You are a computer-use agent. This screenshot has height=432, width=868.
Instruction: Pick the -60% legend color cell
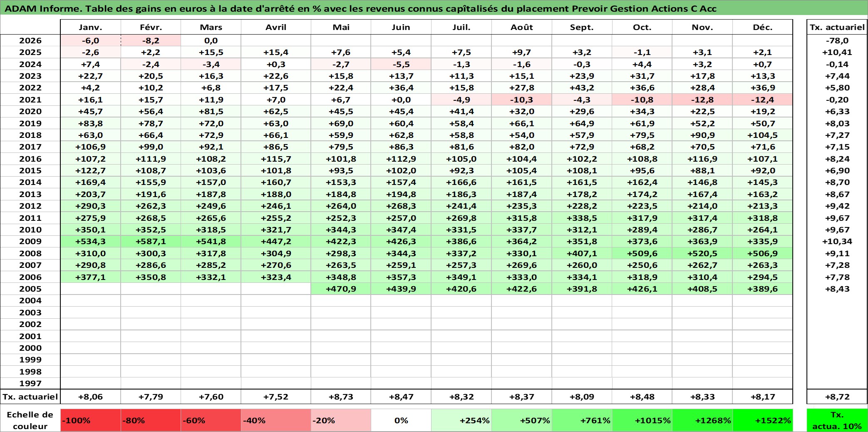[211, 420]
